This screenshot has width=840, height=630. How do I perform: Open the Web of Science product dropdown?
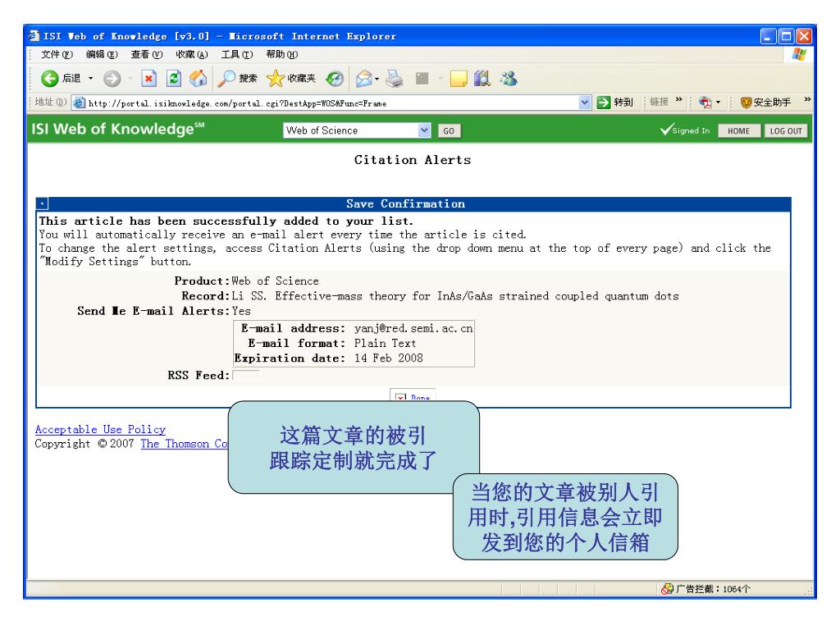(357, 130)
